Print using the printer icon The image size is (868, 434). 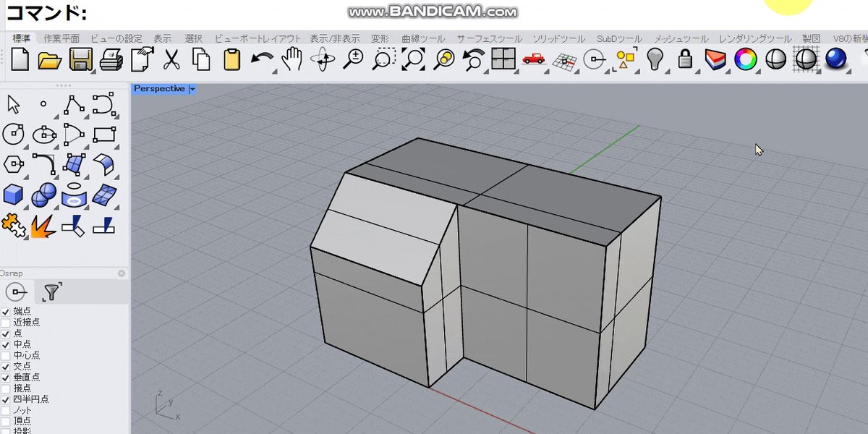point(111,59)
